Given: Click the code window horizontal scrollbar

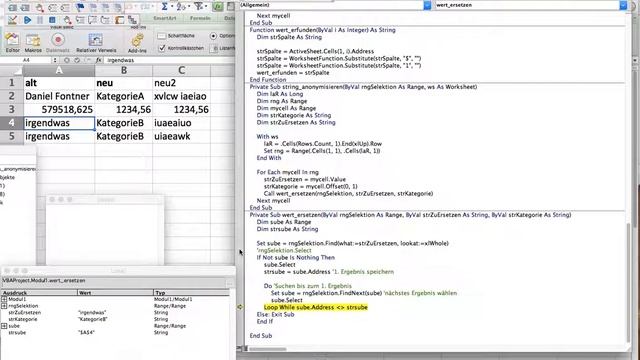Looking at the screenshot, I should [x=268, y=349].
